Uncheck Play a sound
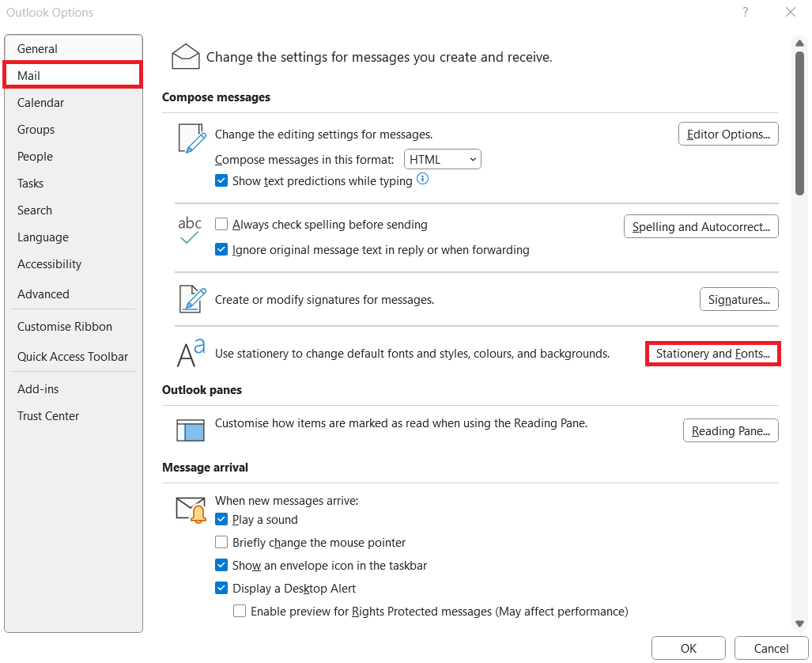This screenshot has height=663, width=812. [x=221, y=519]
